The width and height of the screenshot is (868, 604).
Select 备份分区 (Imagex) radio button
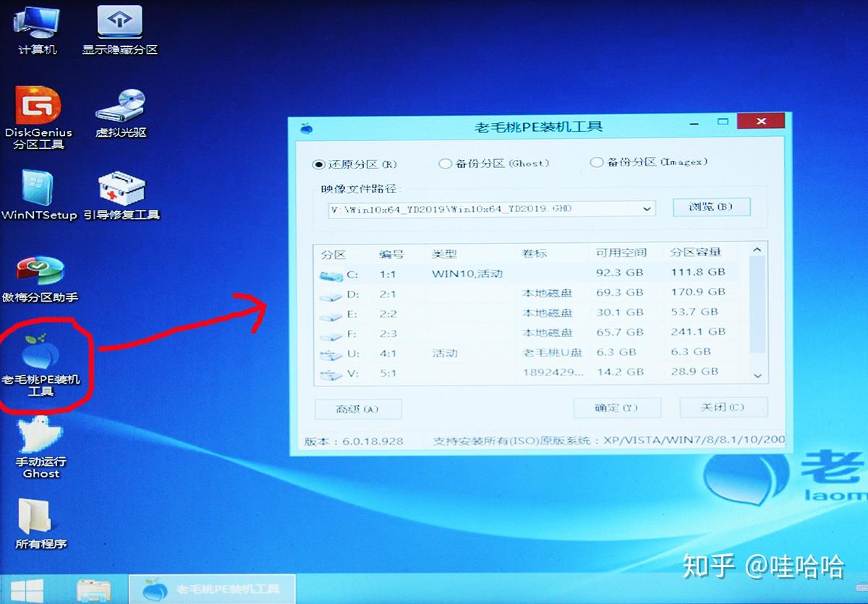[x=597, y=162]
